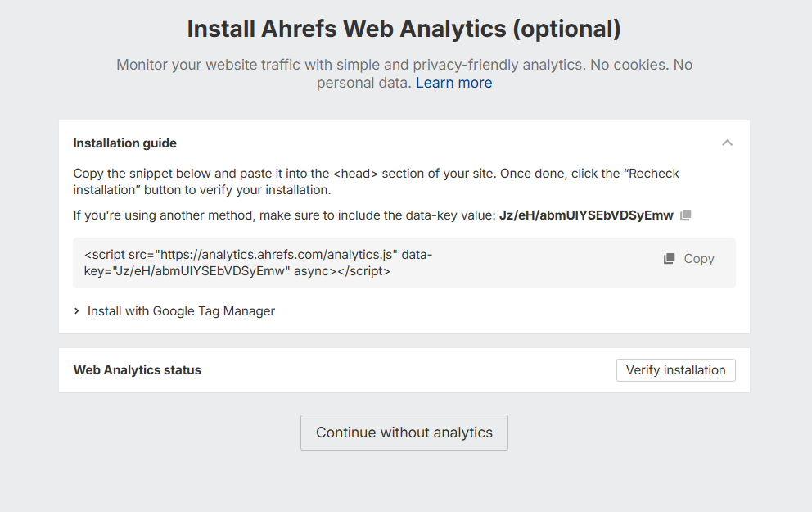
Task: Click the "(optional)" word in the heading
Action: [x=566, y=29]
